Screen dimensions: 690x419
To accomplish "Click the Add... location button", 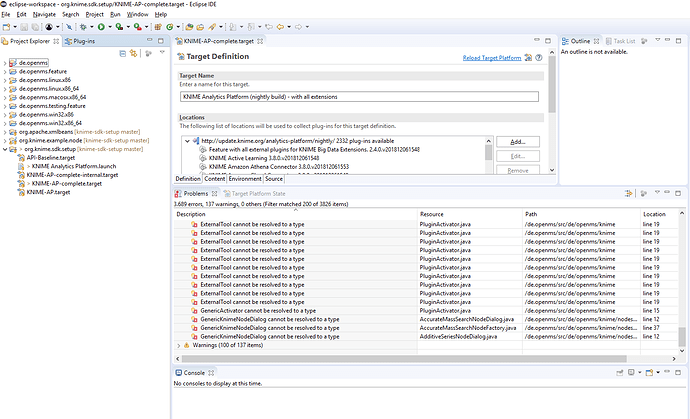I will coord(518,142).
